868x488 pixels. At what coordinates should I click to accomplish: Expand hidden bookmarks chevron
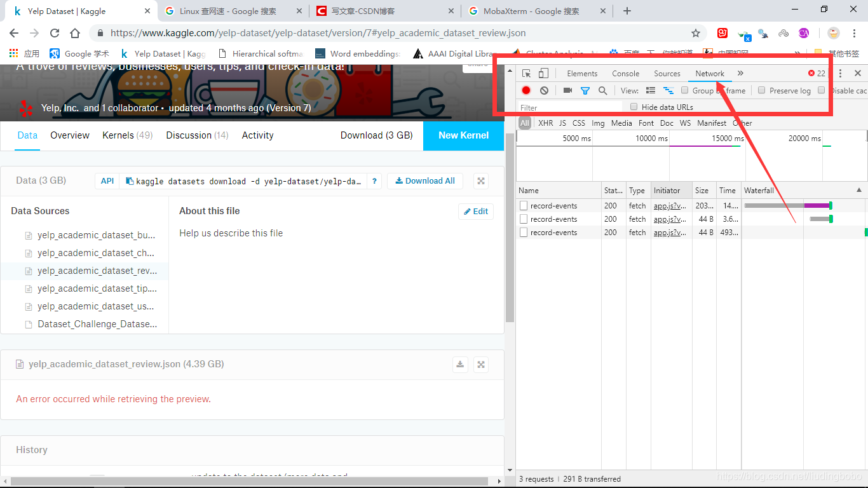pos(797,53)
